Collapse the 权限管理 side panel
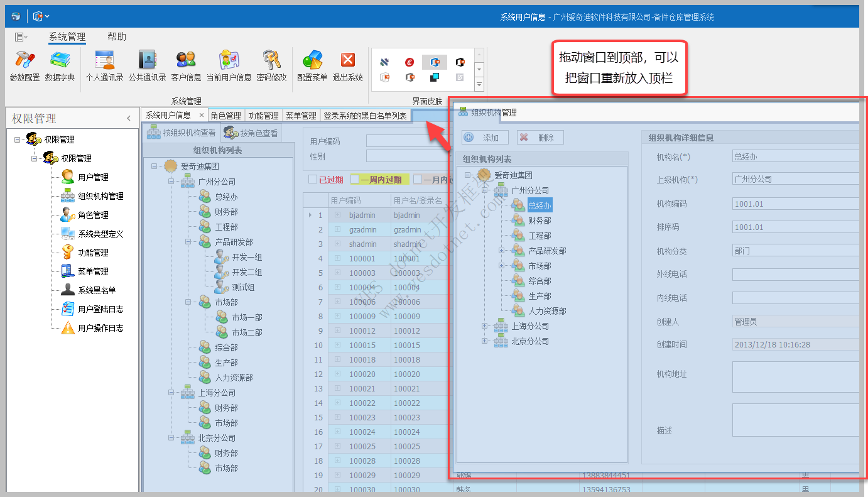Viewport: 868px width, 497px height. point(129,118)
